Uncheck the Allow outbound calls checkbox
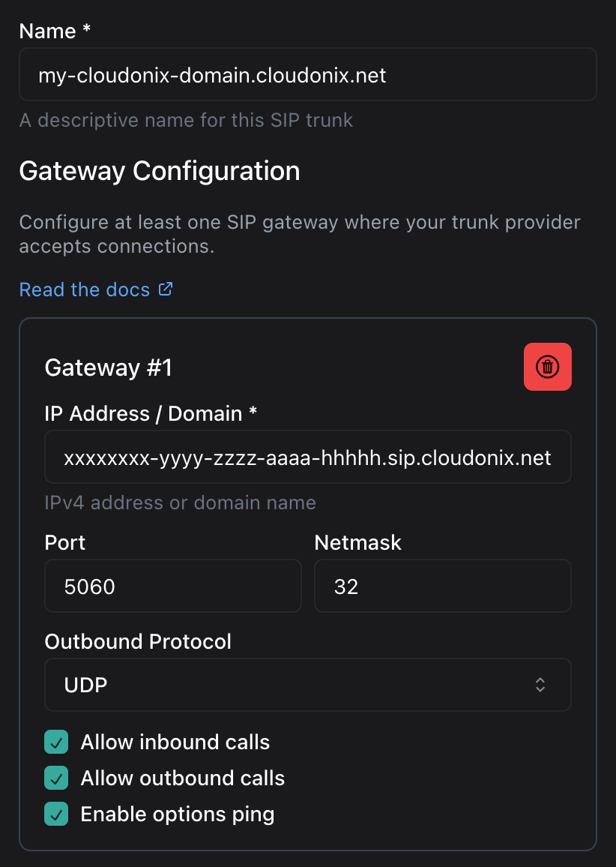This screenshot has width=616, height=867. 56,778
